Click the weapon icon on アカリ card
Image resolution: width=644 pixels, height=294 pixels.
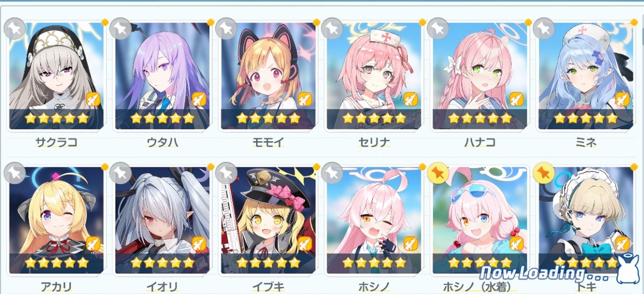93,244
